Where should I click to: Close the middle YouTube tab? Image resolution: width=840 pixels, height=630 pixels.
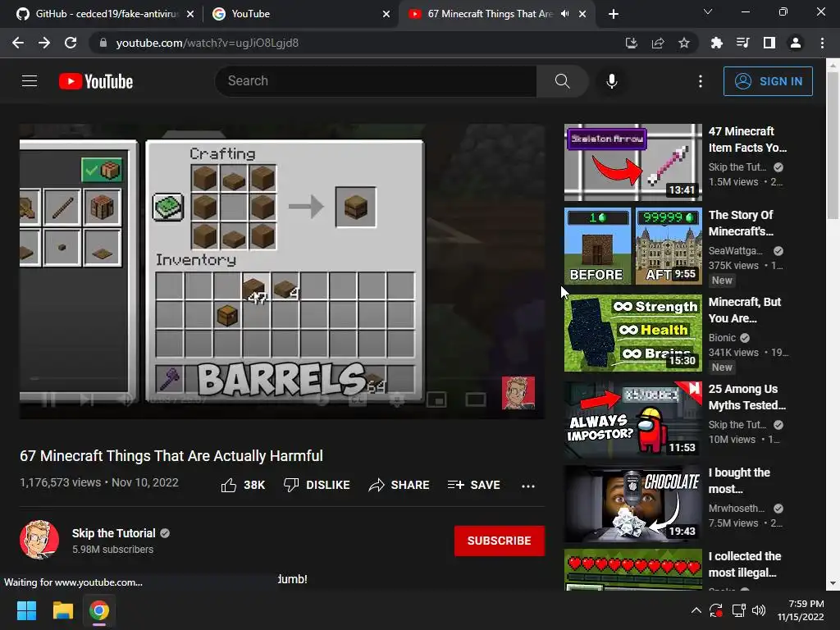pos(386,14)
